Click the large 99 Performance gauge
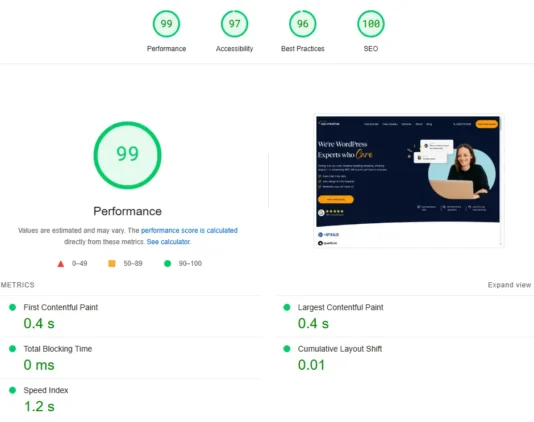Viewport: 534px width, 422px height. [x=127, y=155]
